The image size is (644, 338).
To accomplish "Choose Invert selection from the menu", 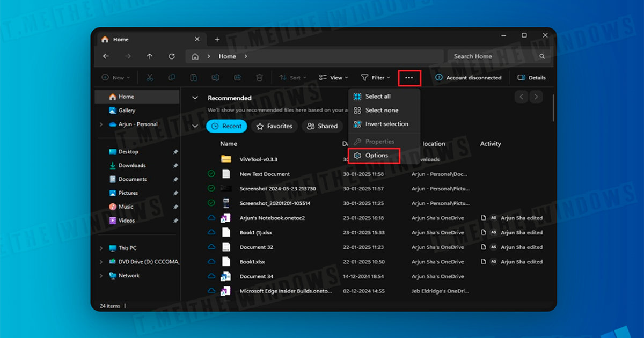I will 384,124.
